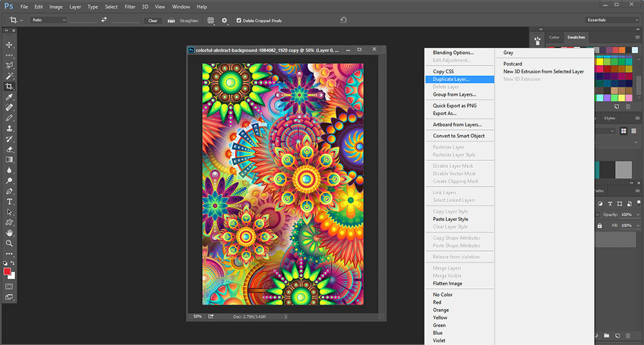Viewport: 644px width, 345px height.
Task: Delete swatch with Swatches trash icon
Action: (628, 107)
